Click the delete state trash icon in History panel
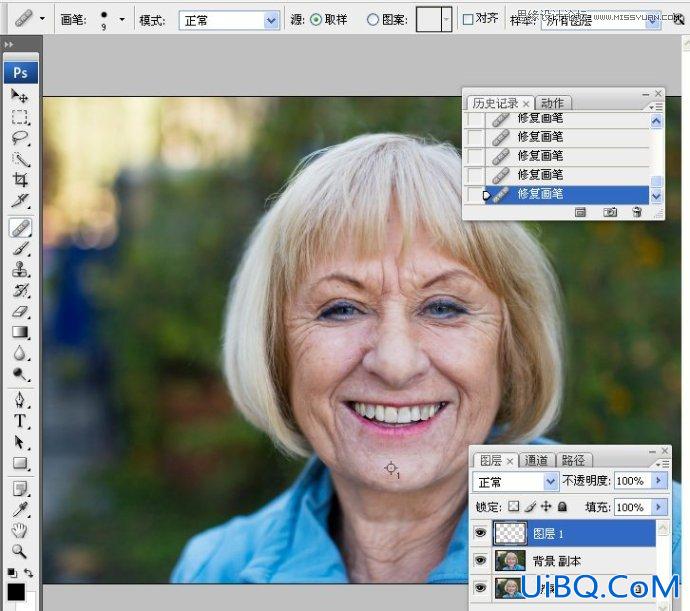 point(637,213)
